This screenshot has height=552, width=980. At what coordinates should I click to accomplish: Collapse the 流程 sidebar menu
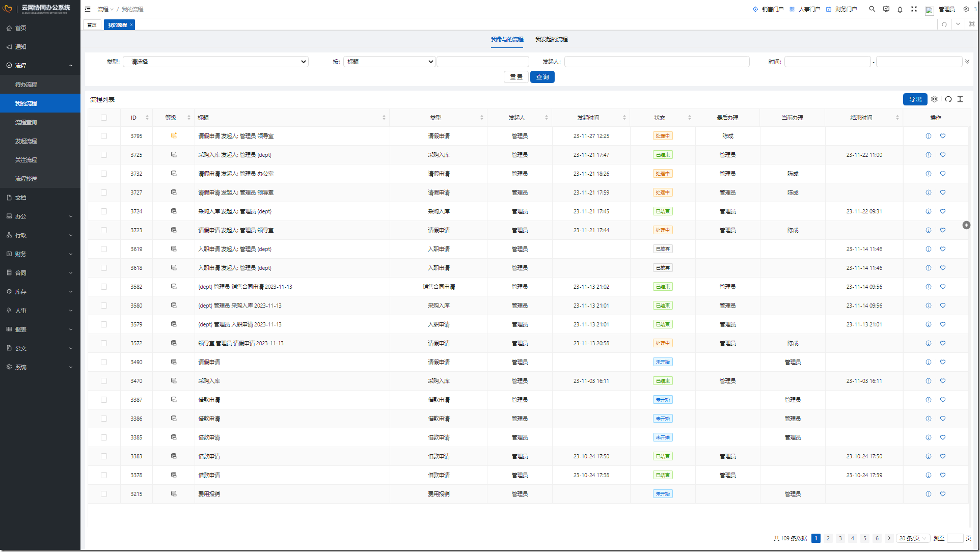(x=40, y=66)
